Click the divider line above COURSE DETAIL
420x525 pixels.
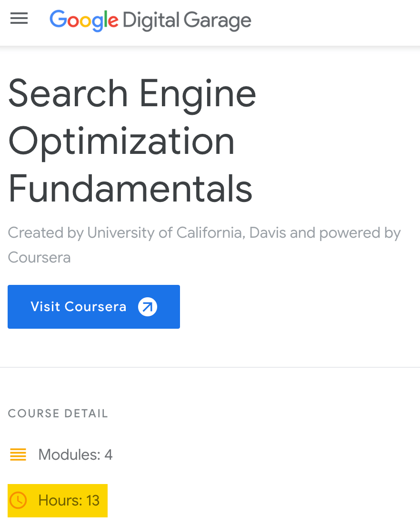pos(210,367)
